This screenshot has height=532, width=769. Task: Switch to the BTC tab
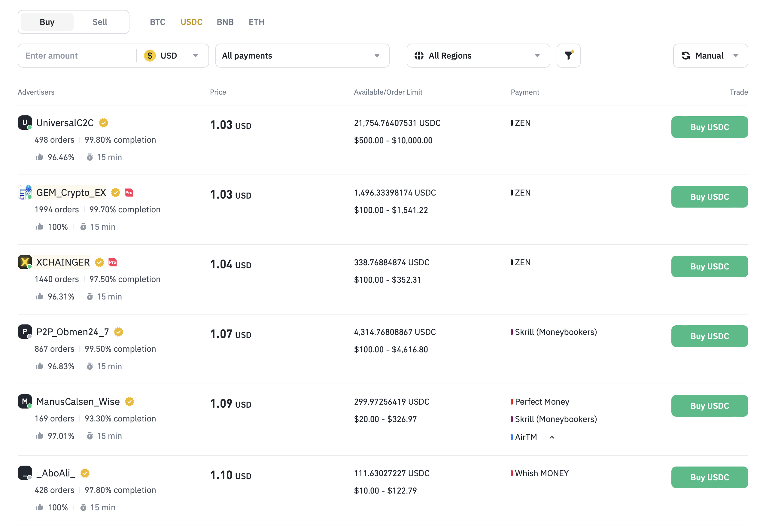tap(157, 22)
